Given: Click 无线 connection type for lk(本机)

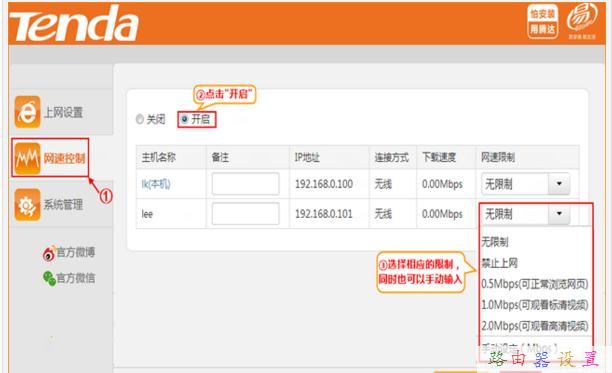Looking at the screenshot, I should click(383, 184).
